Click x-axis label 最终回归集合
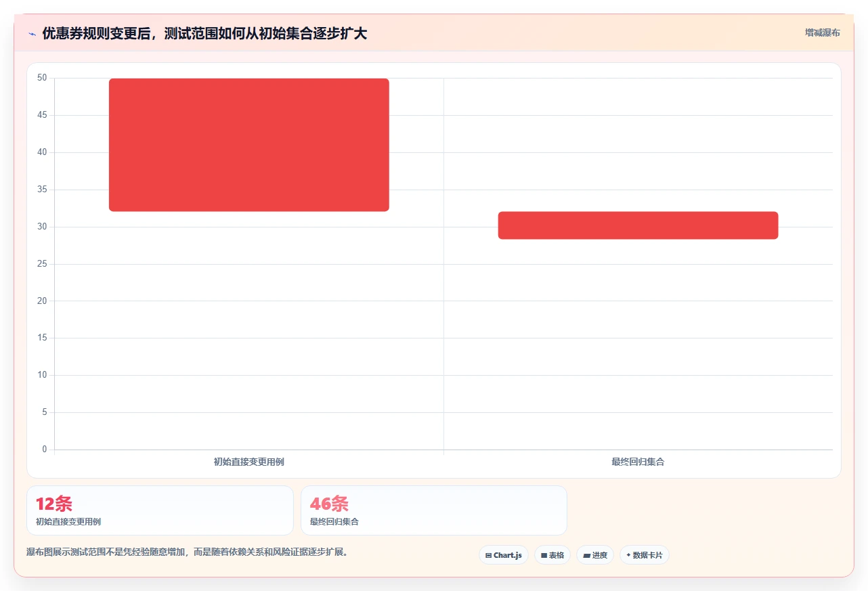868x591 pixels. tap(638, 462)
